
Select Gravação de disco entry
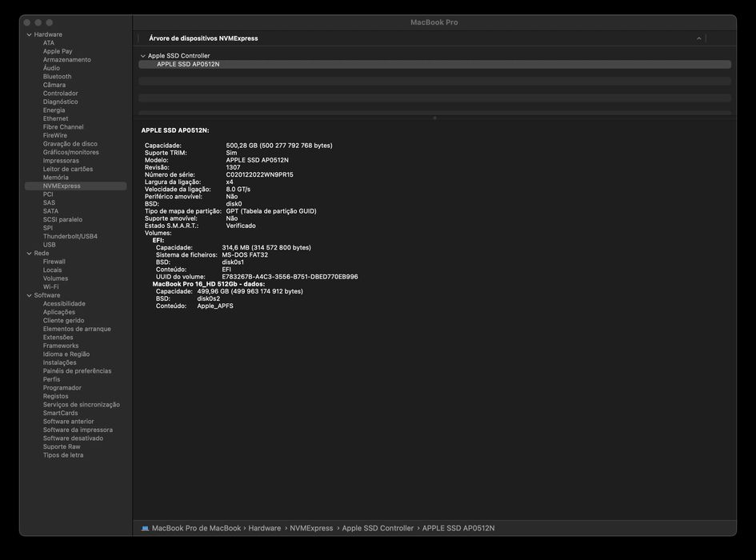70,144
